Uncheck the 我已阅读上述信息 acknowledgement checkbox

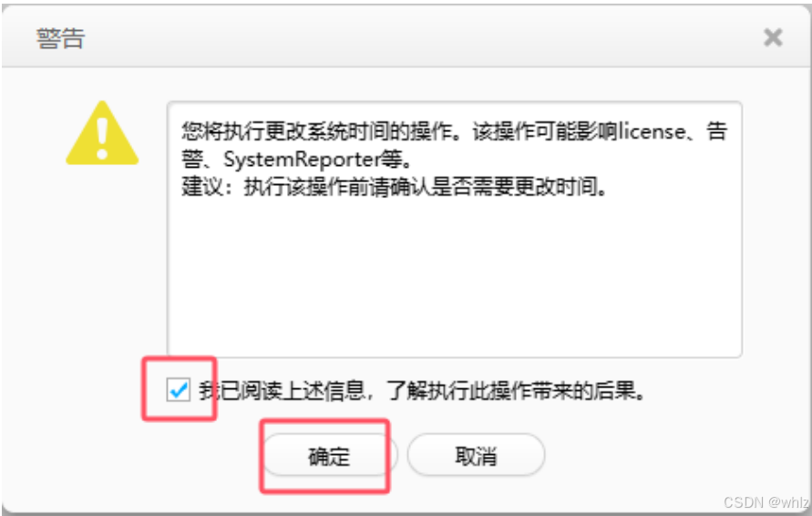pos(179,389)
